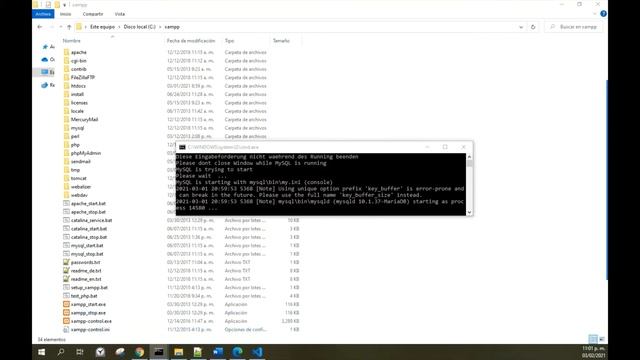This screenshot has width=640, height=360.
Task: Click the Buscar en xampp search field
Action: [x=573, y=27]
